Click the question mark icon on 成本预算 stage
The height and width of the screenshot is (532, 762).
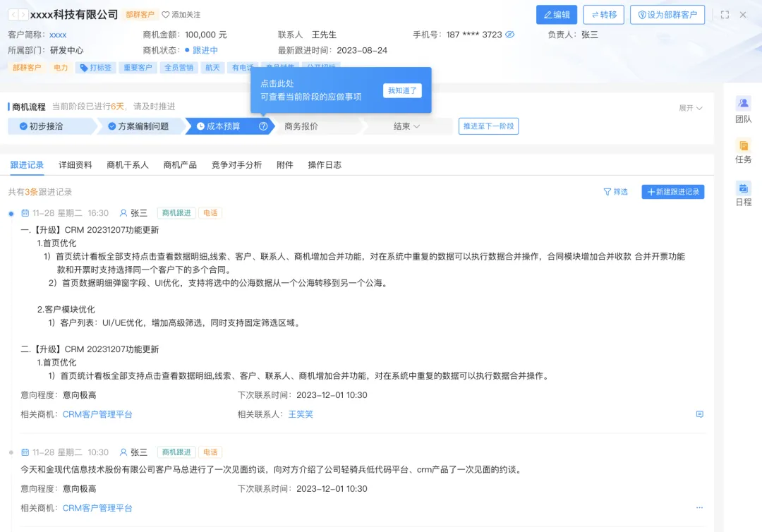262,126
